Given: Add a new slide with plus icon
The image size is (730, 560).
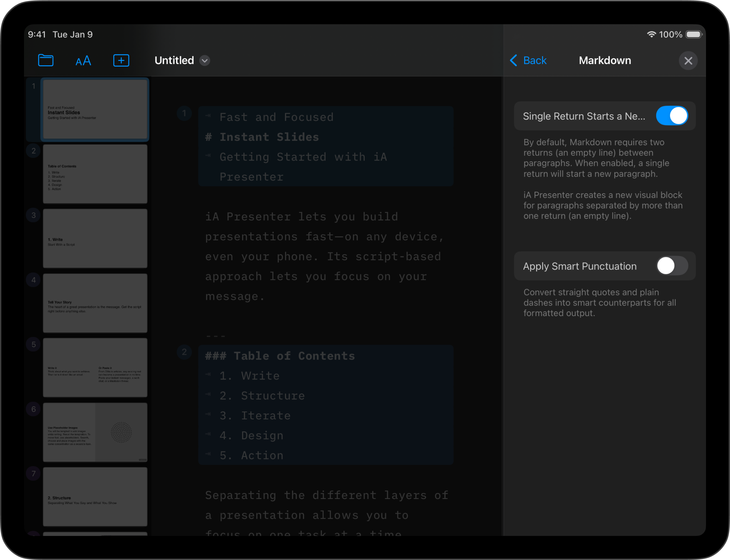Looking at the screenshot, I should click(121, 60).
